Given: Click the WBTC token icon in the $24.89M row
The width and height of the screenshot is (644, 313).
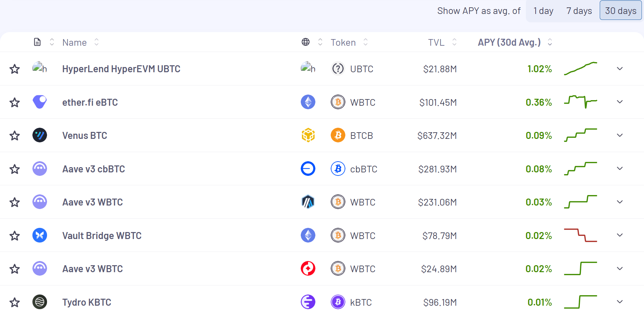Looking at the screenshot, I should (x=338, y=268).
